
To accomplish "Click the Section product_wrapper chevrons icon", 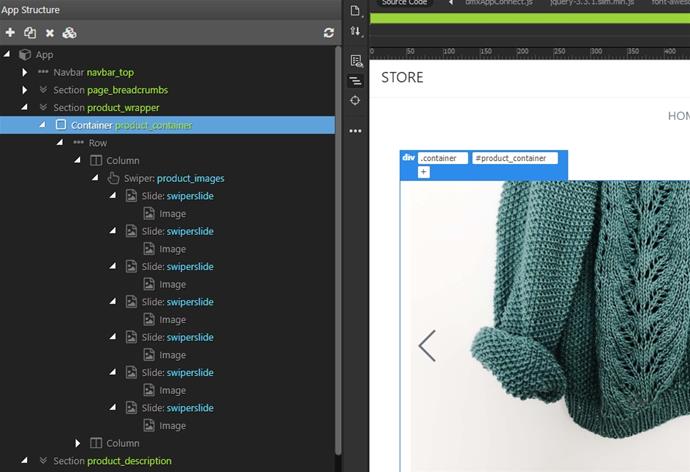I will point(43,107).
